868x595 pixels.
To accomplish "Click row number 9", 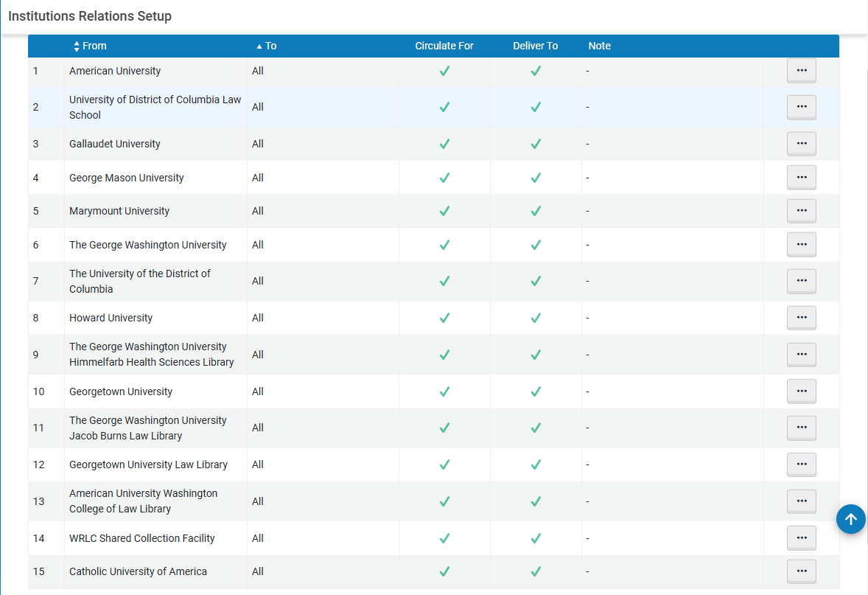I will point(35,355).
